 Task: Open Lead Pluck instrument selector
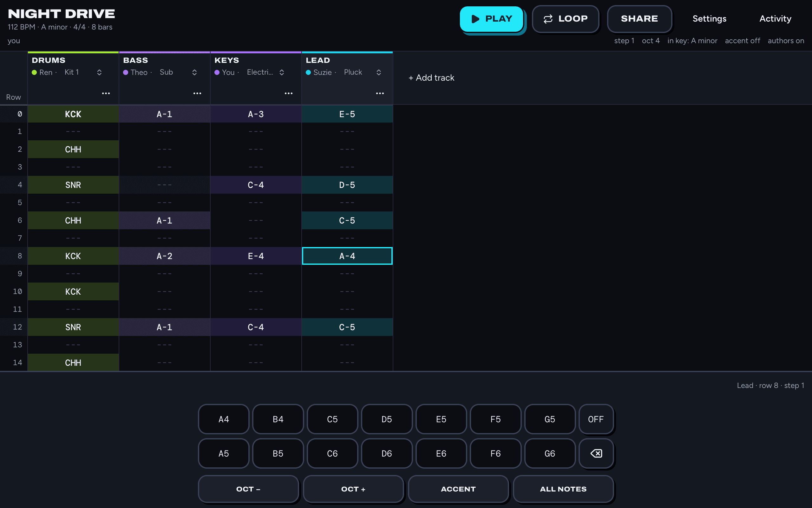(363, 72)
